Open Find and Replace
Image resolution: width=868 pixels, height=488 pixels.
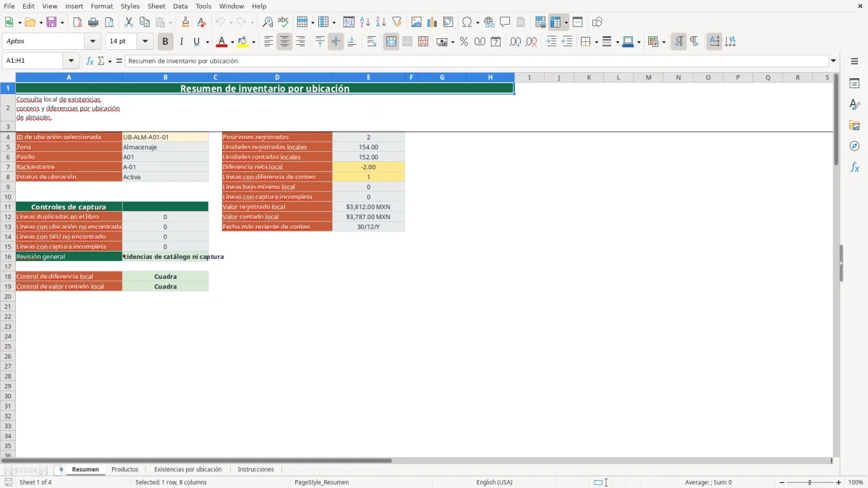click(x=268, y=22)
